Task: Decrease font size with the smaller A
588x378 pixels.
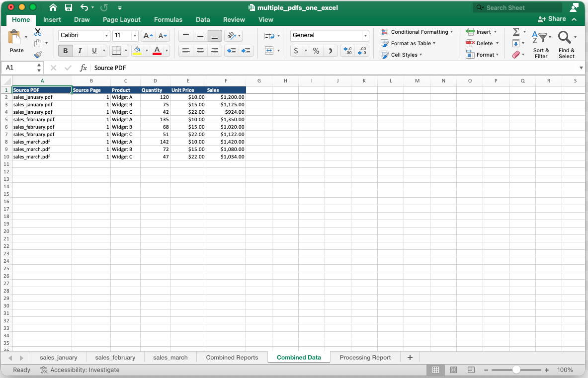Action: (163, 36)
